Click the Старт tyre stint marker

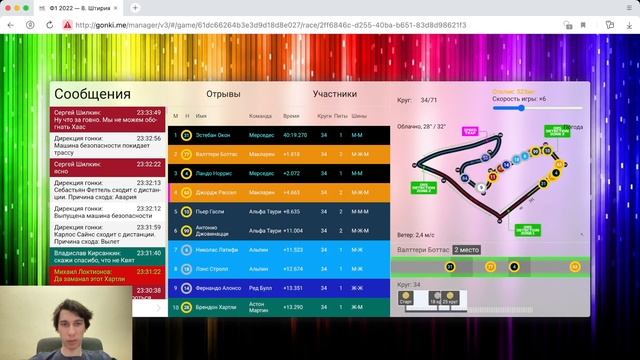point(406,298)
